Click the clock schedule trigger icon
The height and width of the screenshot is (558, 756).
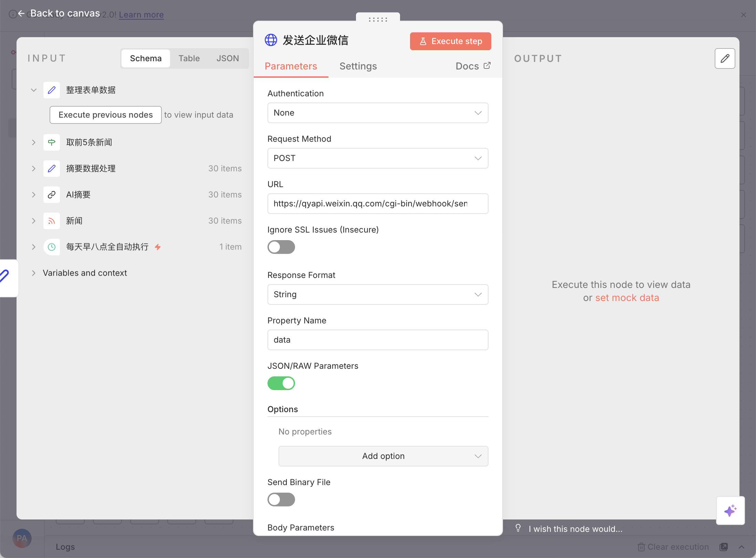point(52,247)
